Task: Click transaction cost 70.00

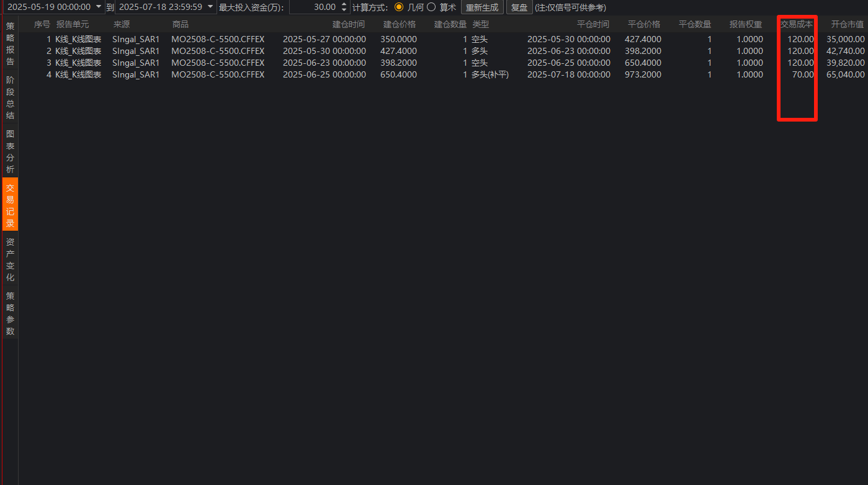Action: point(803,74)
